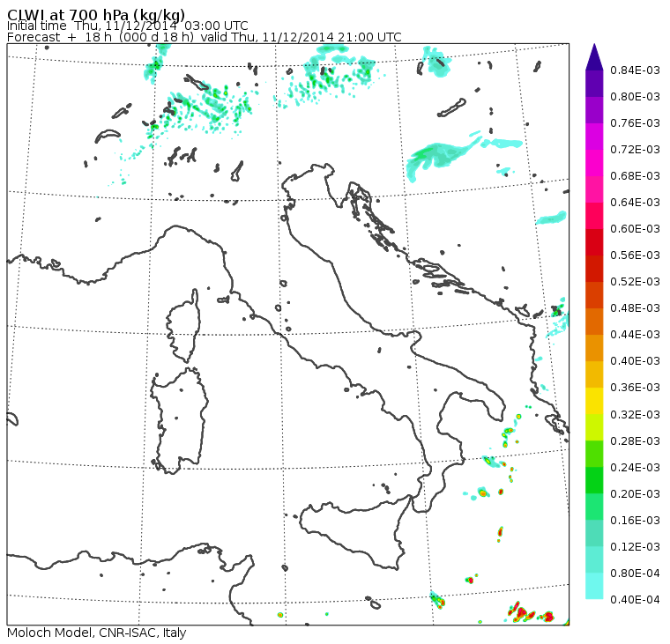Click the 'Initial time Thu, 11/12/2014 03:00 UTC' line
The image size is (670, 644).
click(127, 26)
